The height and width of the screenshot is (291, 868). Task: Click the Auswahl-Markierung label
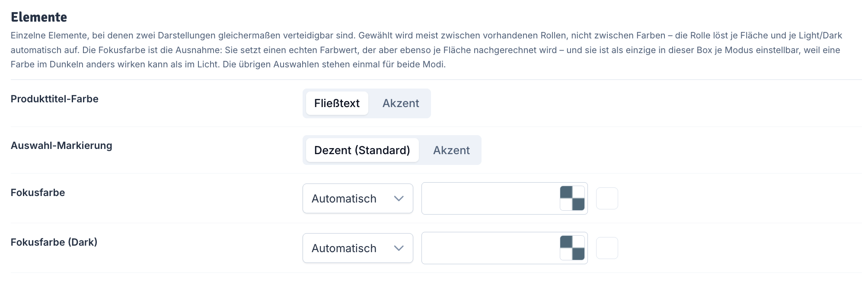tap(61, 145)
